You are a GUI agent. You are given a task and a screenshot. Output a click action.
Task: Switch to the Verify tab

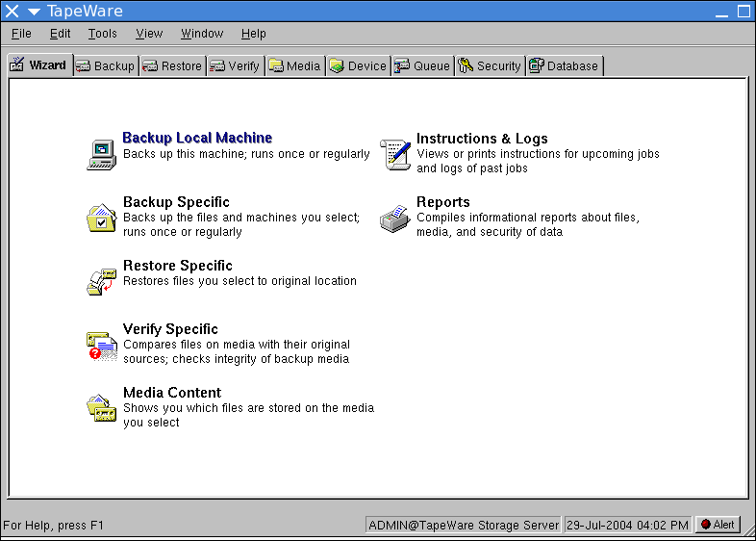click(x=236, y=66)
